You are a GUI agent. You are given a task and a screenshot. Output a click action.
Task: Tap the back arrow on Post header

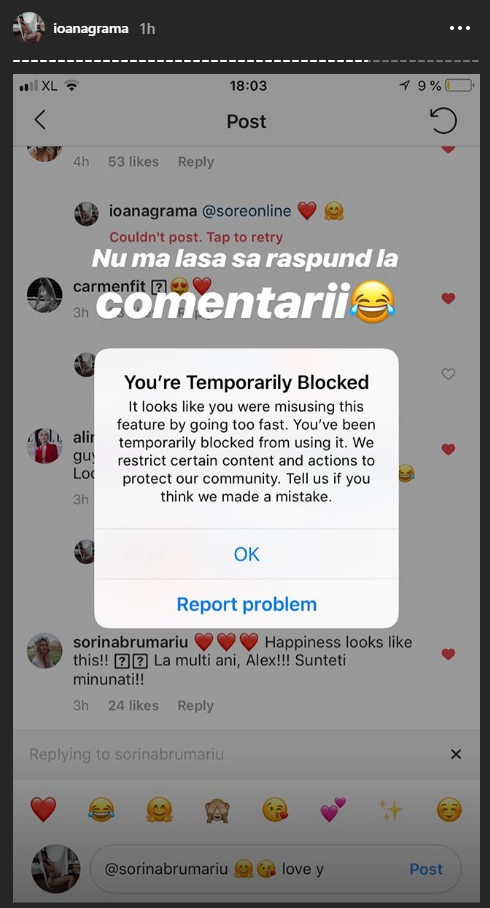point(40,120)
